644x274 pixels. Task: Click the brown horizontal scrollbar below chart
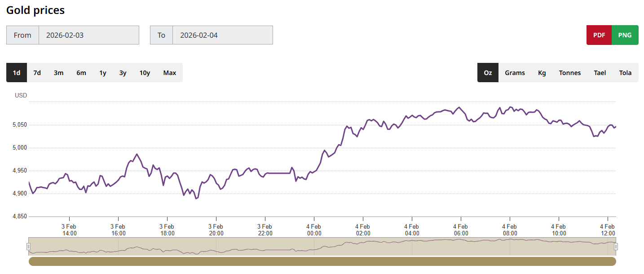click(x=322, y=261)
